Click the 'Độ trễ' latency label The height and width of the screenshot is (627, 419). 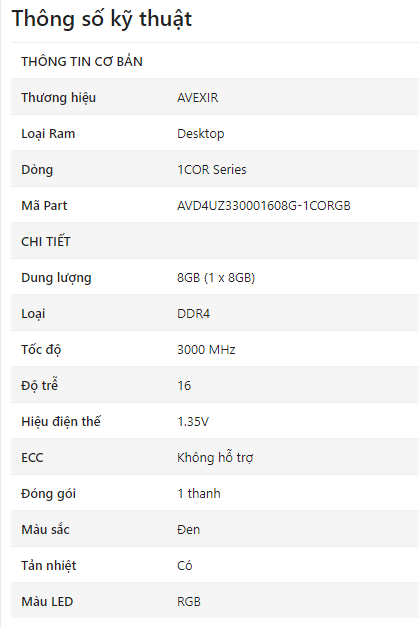(40, 385)
